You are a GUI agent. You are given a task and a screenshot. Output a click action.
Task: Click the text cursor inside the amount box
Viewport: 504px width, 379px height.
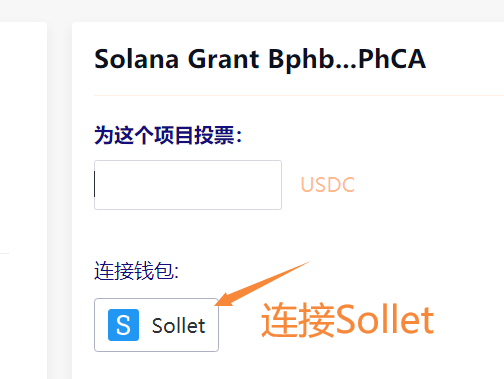click(x=95, y=184)
